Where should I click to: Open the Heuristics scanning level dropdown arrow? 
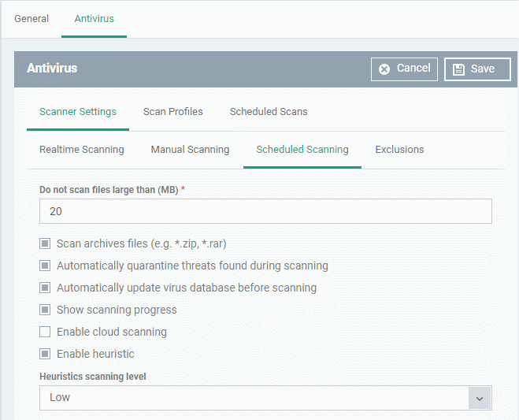pyautogui.click(x=480, y=398)
